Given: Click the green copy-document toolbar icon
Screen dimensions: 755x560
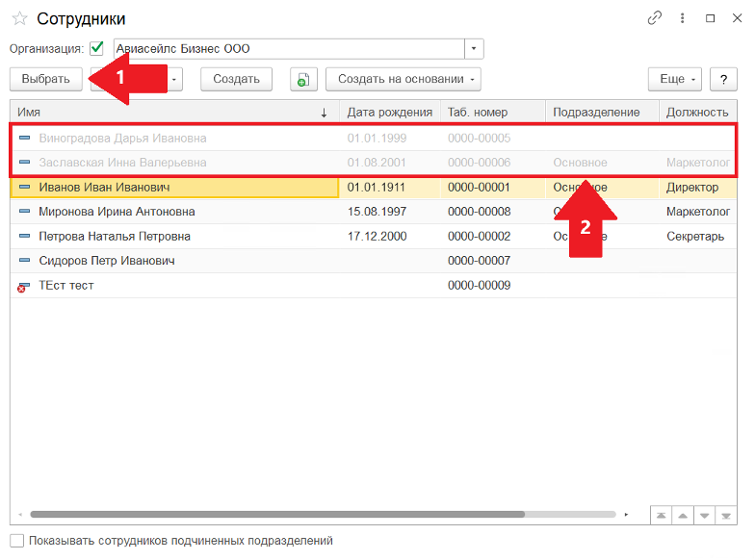Looking at the screenshot, I should [303, 79].
